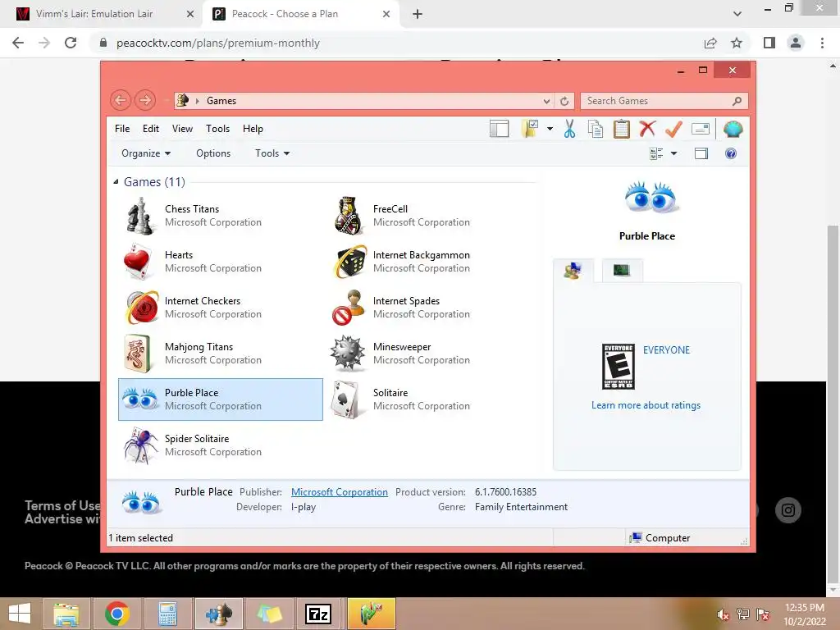Image resolution: width=840 pixels, height=630 pixels.
Task: Open the Help menu
Action: (x=253, y=129)
